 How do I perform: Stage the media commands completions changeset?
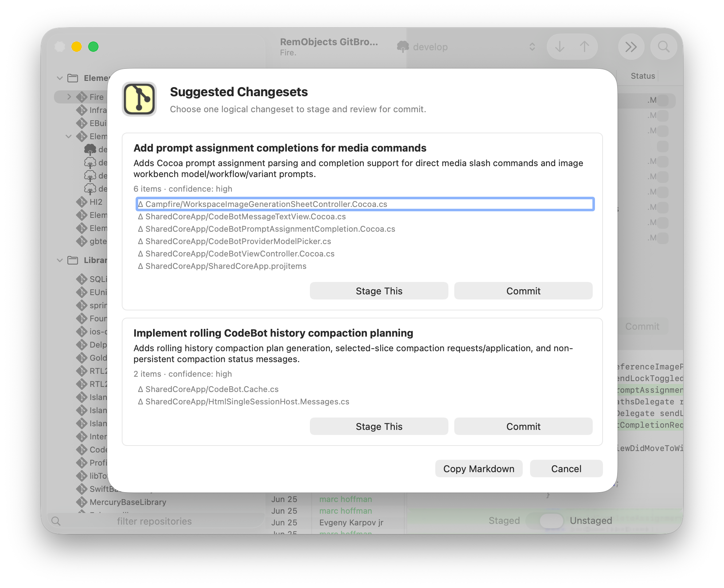[x=379, y=291]
